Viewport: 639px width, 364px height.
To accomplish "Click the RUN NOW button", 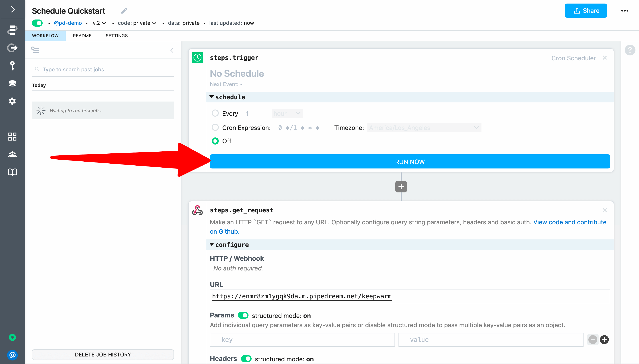I will [x=410, y=162].
